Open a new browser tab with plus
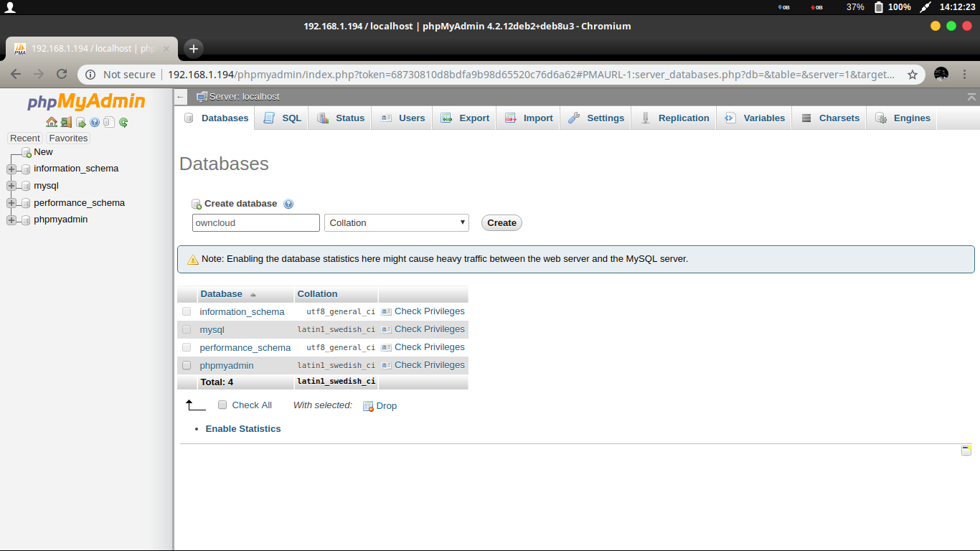Image resolution: width=980 pixels, height=551 pixels. click(x=193, y=49)
